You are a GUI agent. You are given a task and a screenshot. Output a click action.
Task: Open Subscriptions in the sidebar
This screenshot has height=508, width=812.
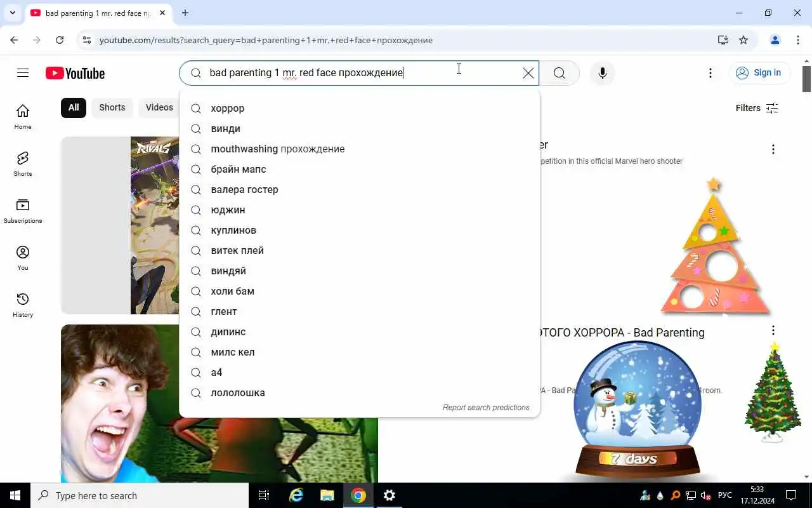[23, 211]
